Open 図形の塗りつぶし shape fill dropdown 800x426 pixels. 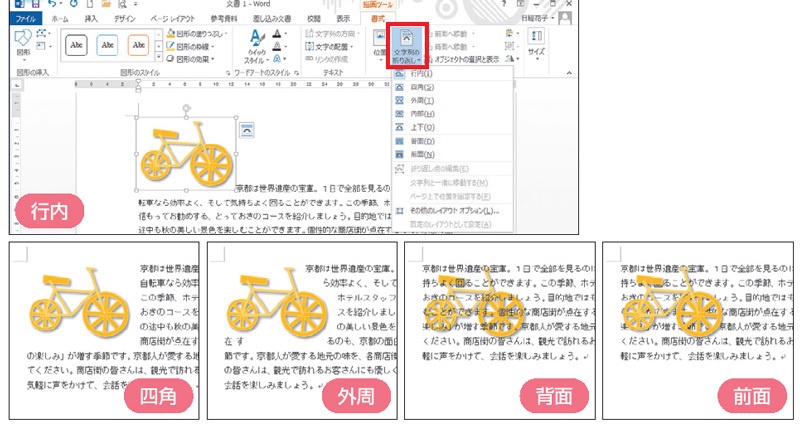(x=201, y=33)
